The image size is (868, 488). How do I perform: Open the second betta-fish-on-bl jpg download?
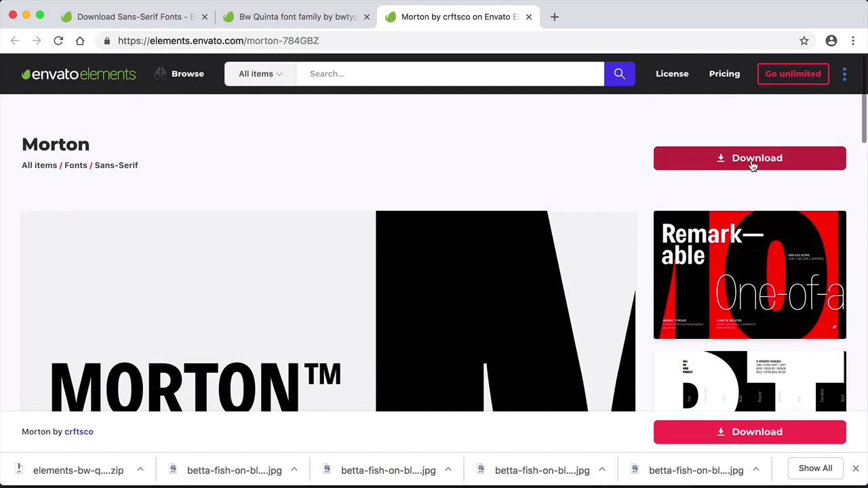[388, 470]
